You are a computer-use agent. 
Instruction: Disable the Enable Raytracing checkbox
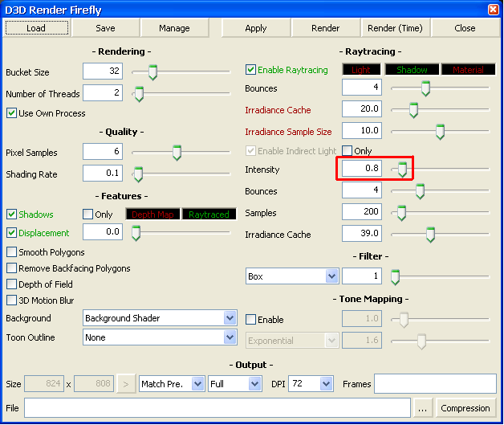point(251,70)
